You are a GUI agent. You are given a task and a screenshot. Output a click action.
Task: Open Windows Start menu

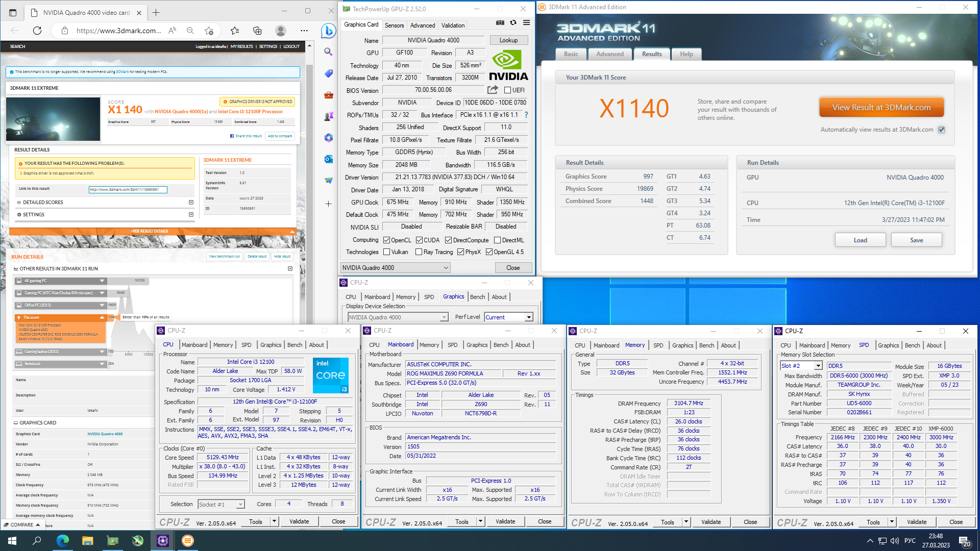(12, 541)
